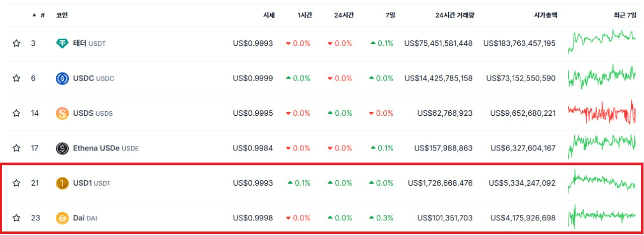Click the yellow Dai coin logo
The image size is (644, 235).
click(x=62, y=218)
